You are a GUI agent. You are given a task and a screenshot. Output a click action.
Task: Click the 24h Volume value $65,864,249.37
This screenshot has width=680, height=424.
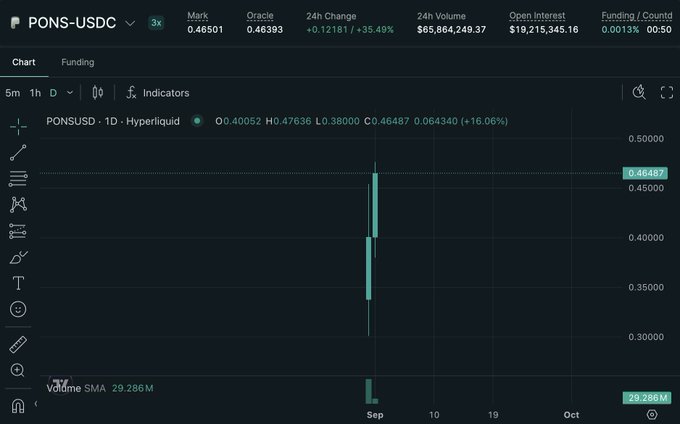tap(451, 29)
